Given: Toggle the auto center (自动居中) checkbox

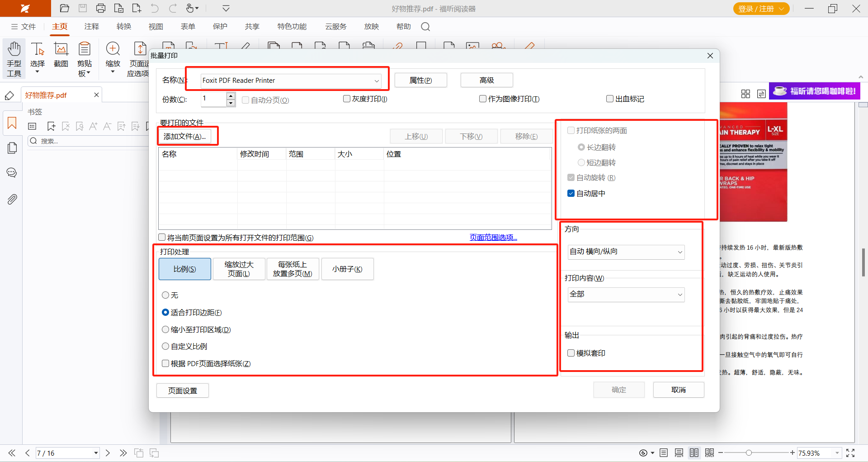Looking at the screenshot, I should (571, 193).
